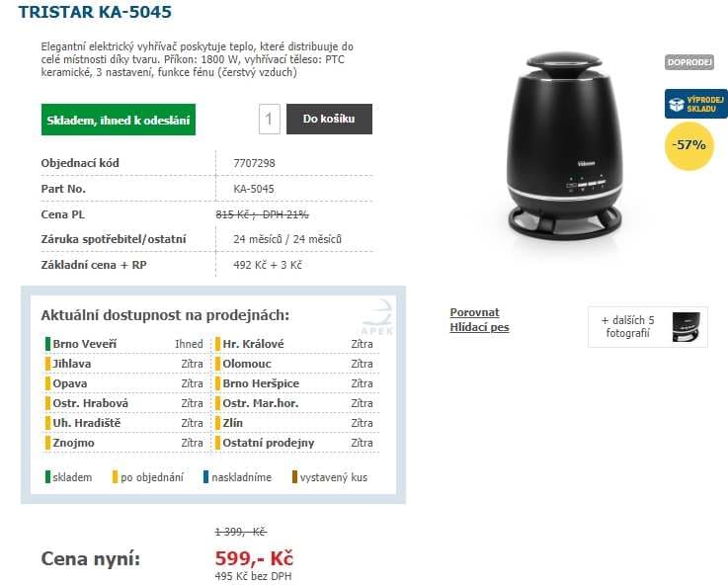The image size is (728, 586).
Task: Click the 492 Kč + 3 Kč base price
Action: tap(268, 265)
